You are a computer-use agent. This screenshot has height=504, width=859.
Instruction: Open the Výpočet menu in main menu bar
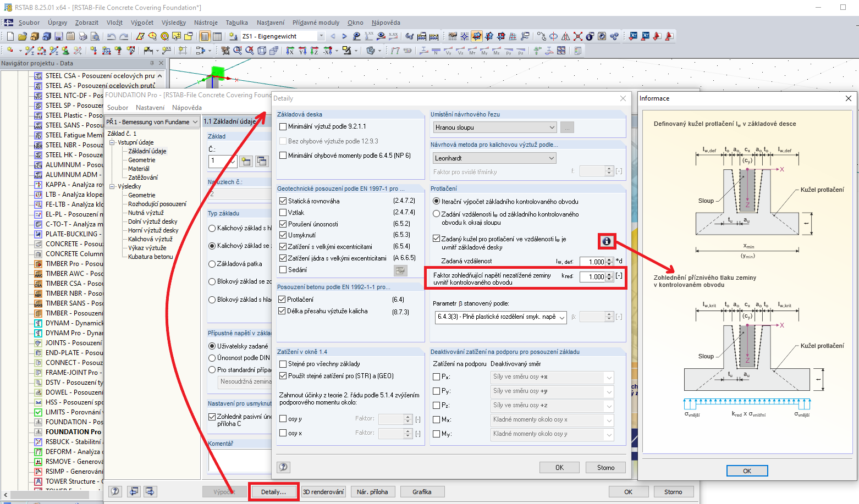click(x=142, y=23)
